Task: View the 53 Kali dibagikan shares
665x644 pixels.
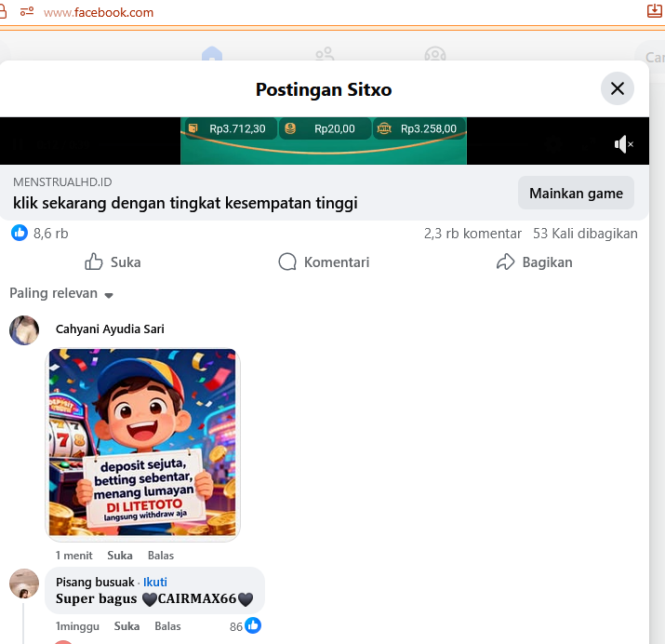Action: 585,234
